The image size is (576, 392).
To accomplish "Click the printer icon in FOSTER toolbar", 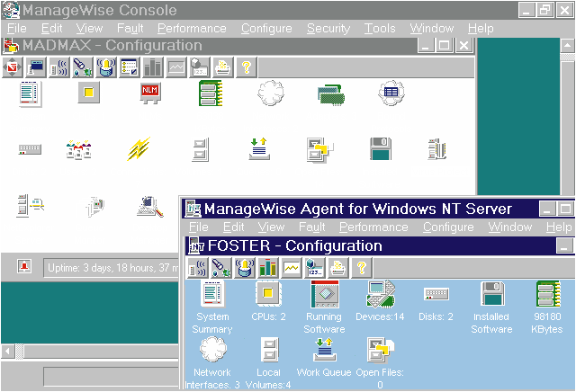I will click(338, 268).
